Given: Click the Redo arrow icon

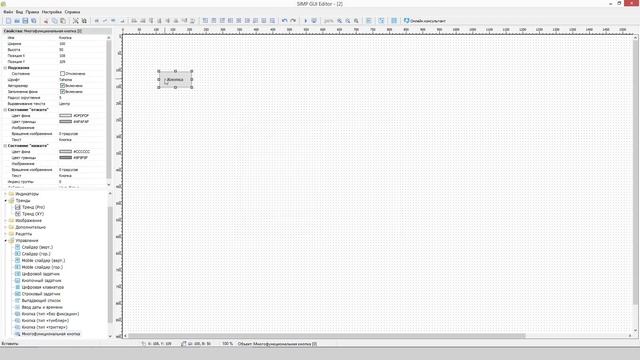Looking at the screenshot, I should pyautogui.click(x=293, y=21).
